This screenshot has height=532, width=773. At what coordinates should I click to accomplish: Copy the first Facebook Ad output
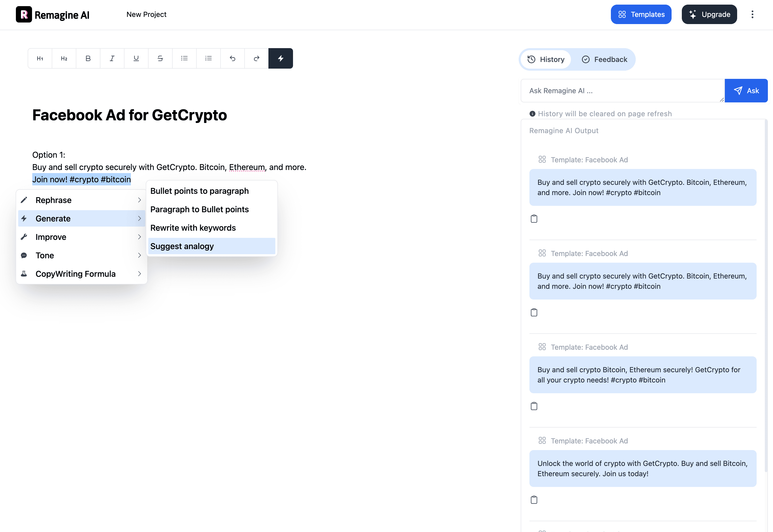534,219
